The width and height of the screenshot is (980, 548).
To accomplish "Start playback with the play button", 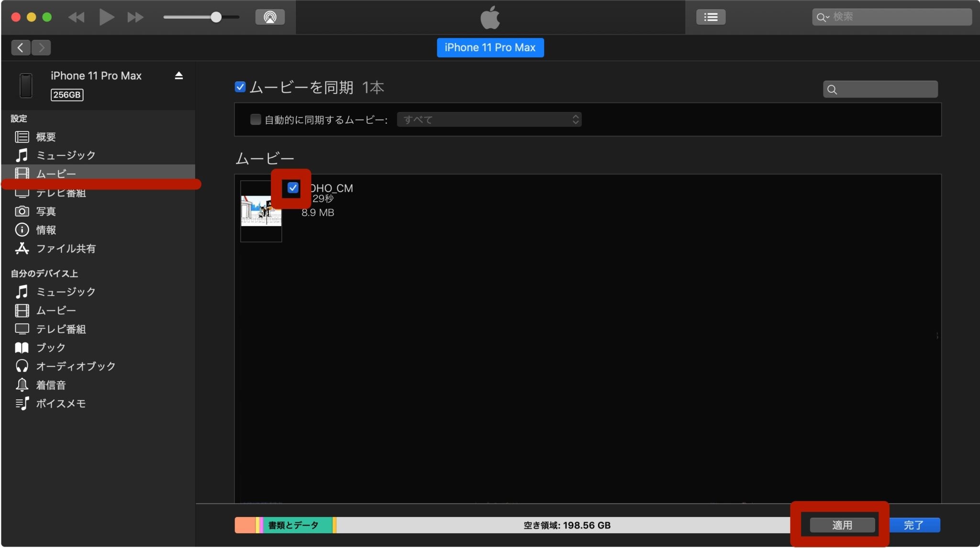I will (106, 18).
